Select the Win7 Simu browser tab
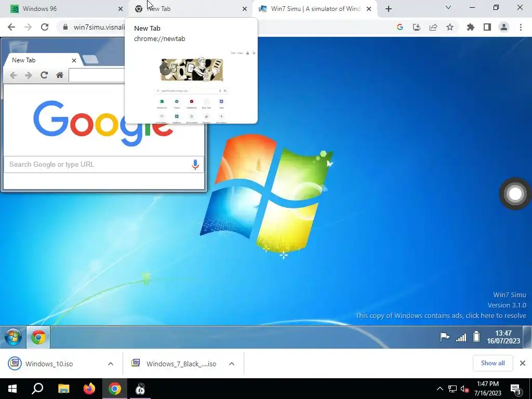Screen dimensions: 532x399 314,9
